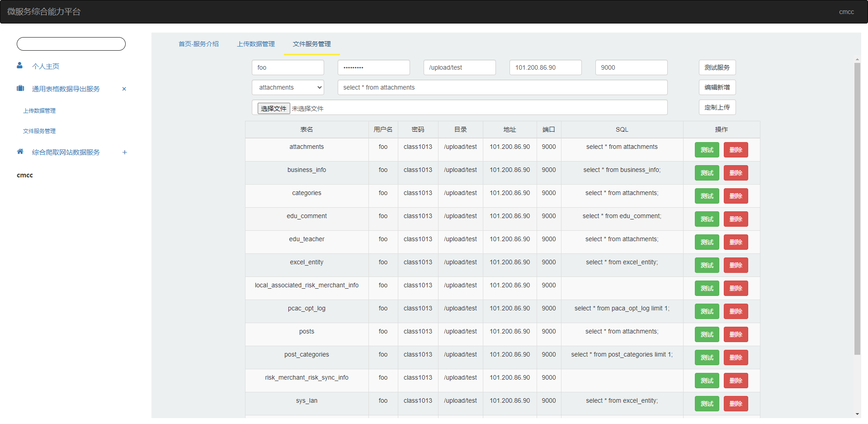Test the local_associated_risk_merchant_info row
Screen dimensions: 868x424
pyautogui.click(x=707, y=288)
